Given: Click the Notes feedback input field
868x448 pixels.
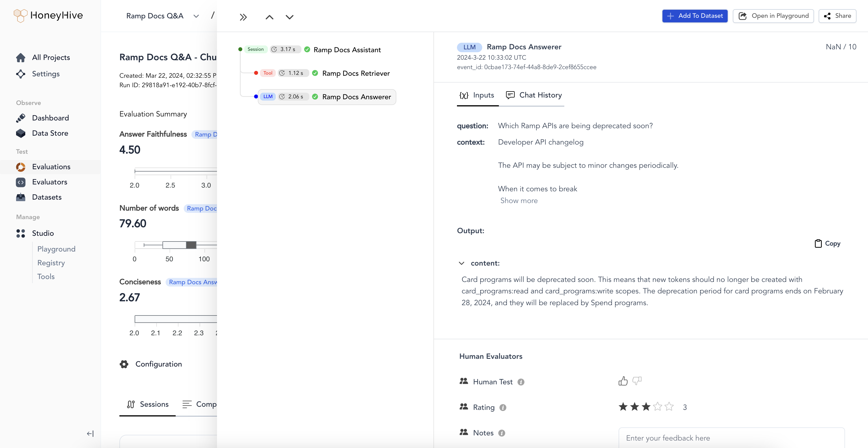Looking at the screenshot, I should 732,438.
